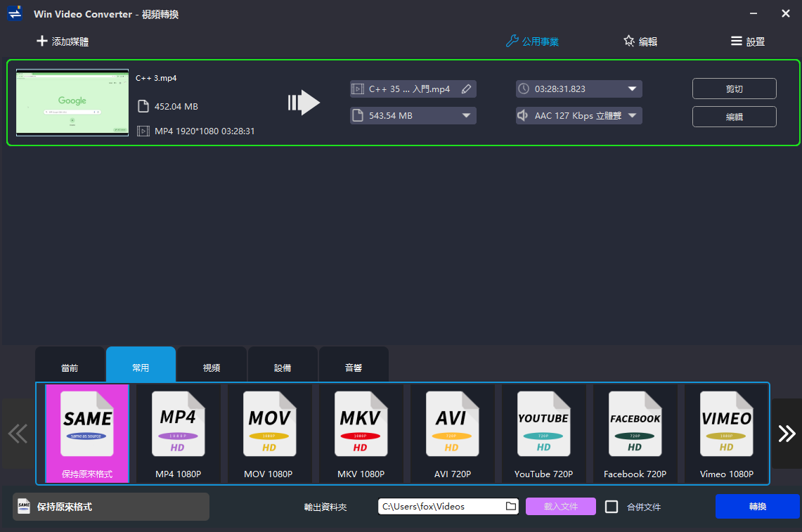Viewport: 802px width, 532px height.
Task: Open the 03:28:31.823 duration dropdown
Action: 631,89
